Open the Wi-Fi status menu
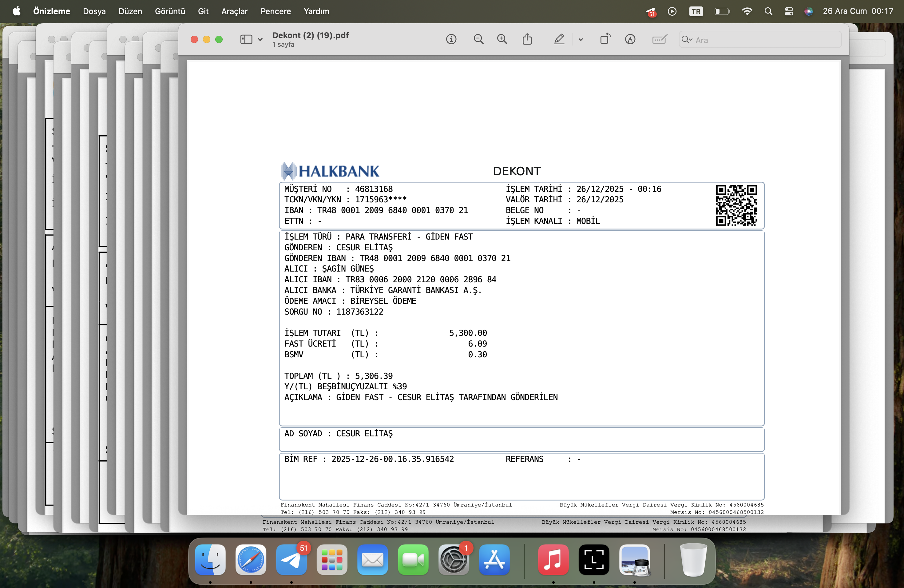 pyautogui.click(x=747, y=11)
